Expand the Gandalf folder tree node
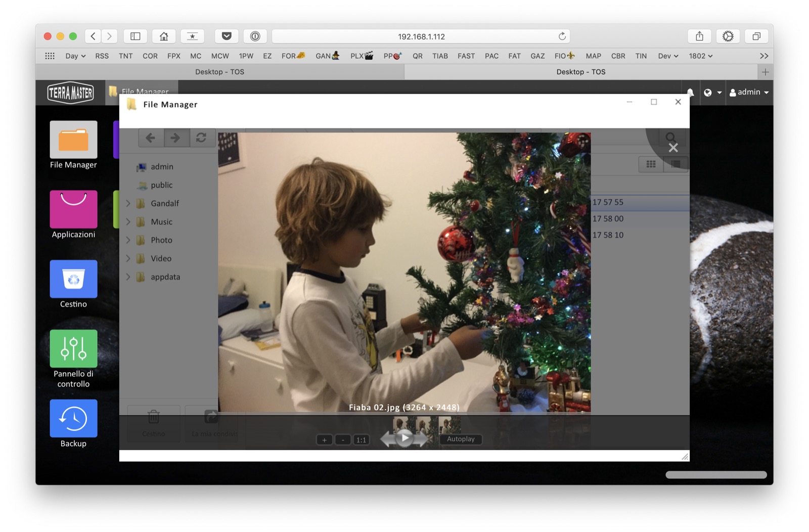The height and width of the screenshot is (532, 809). pos(128,203)
